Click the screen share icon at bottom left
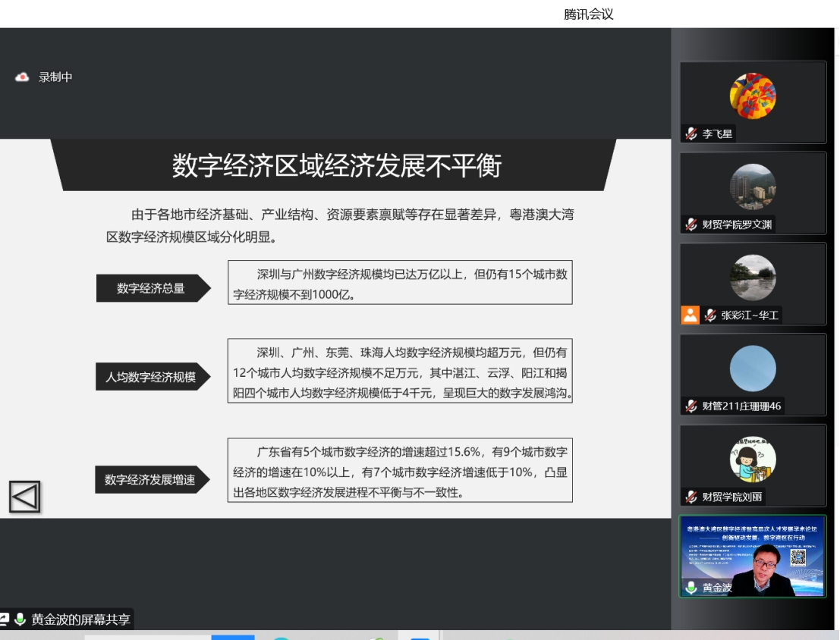The width and height of the screenshot is (840, 640). 4,620
